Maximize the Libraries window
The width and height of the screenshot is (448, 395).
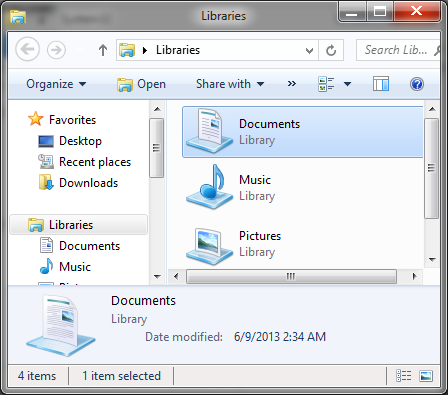coord(380,12)
